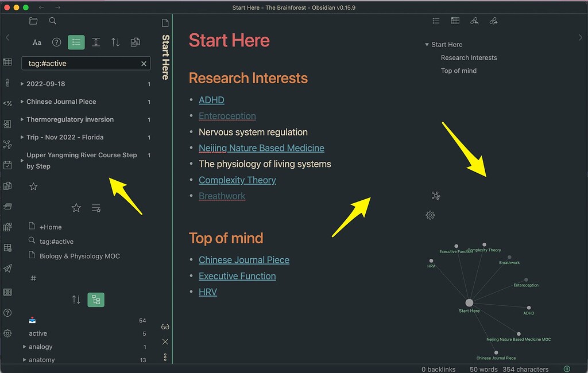This screenshot has height=373, width=588.
Task: Click the 'tag:#active' search field
Action: [80, 63]
